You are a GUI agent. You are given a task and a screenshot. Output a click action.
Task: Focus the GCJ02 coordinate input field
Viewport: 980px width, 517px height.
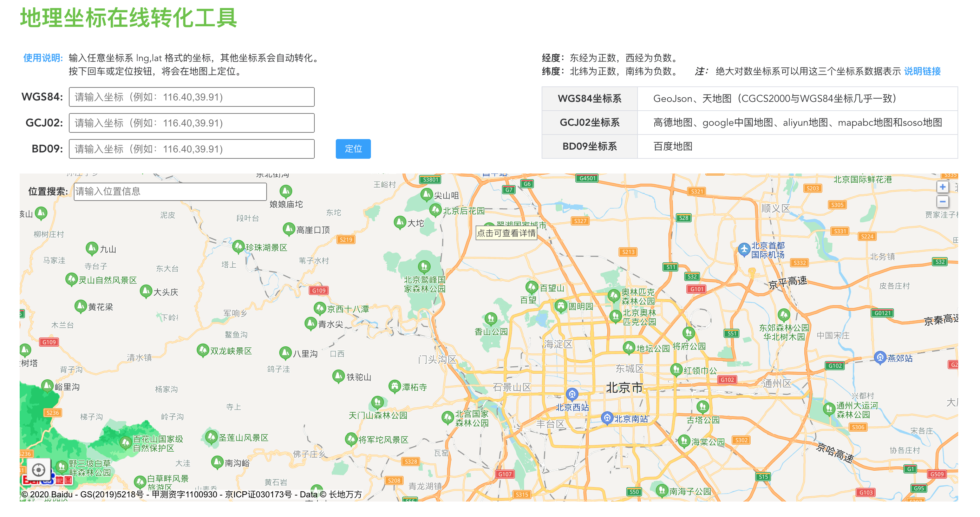click(x=191, y=123)
